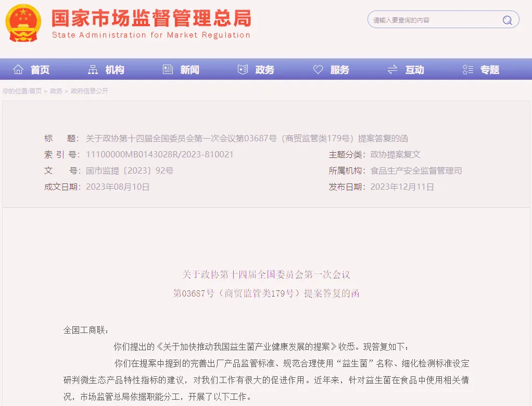
Task: Click the organization chart icon beside 机构
Action: tap(93, 70)
